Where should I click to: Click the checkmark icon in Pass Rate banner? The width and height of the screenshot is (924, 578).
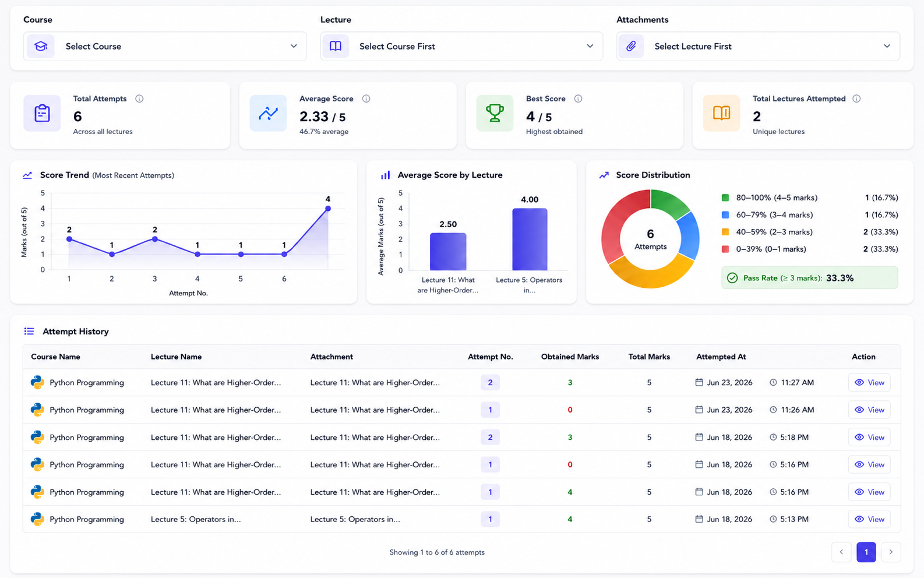tap(732, 278)
